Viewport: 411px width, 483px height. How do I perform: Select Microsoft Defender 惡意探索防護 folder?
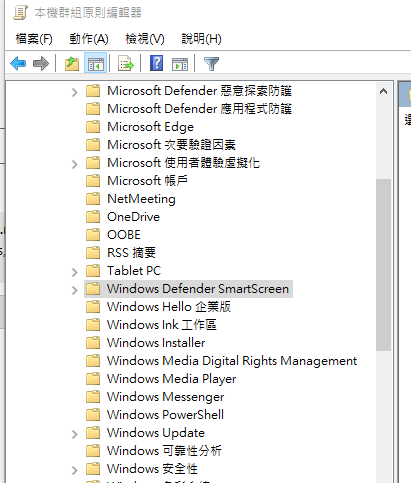tap(199, 91)
